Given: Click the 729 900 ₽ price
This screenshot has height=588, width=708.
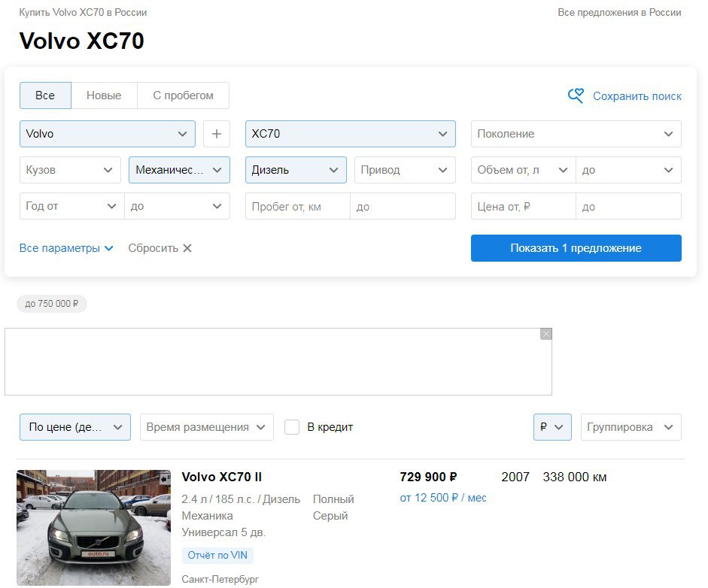Looking at the screenshot, I should pos(428,477).
